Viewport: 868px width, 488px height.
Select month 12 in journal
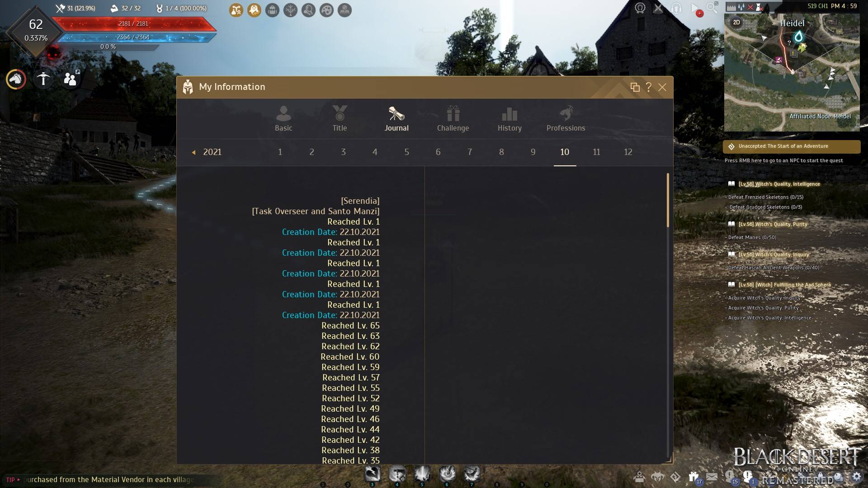pos(628,151)
